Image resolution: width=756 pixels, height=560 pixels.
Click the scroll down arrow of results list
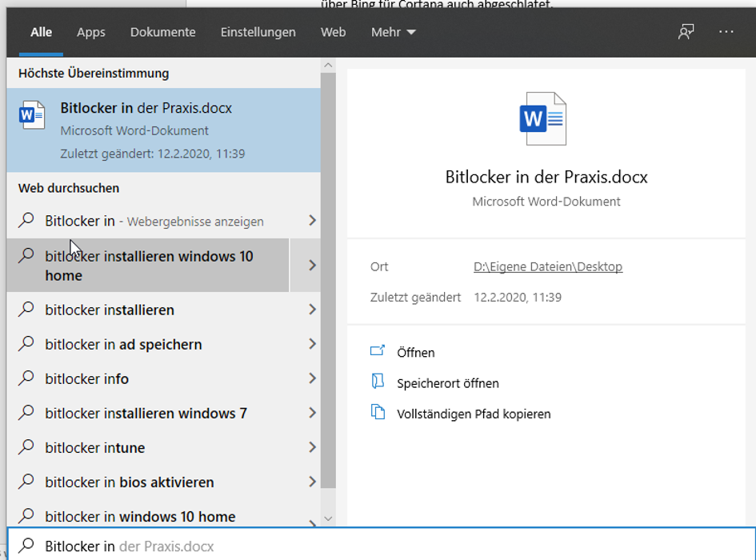328,519
